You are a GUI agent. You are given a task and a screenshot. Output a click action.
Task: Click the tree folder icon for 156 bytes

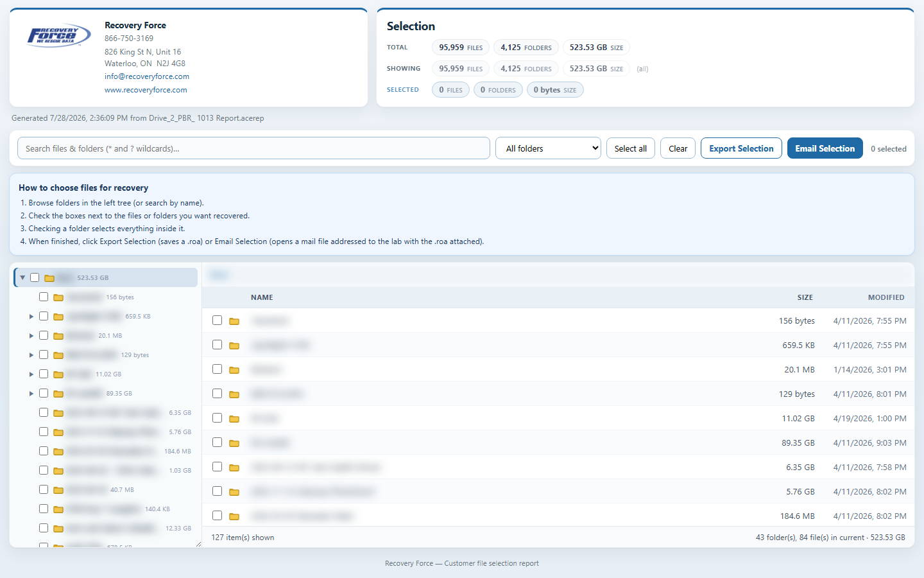(x=58, y=297)
